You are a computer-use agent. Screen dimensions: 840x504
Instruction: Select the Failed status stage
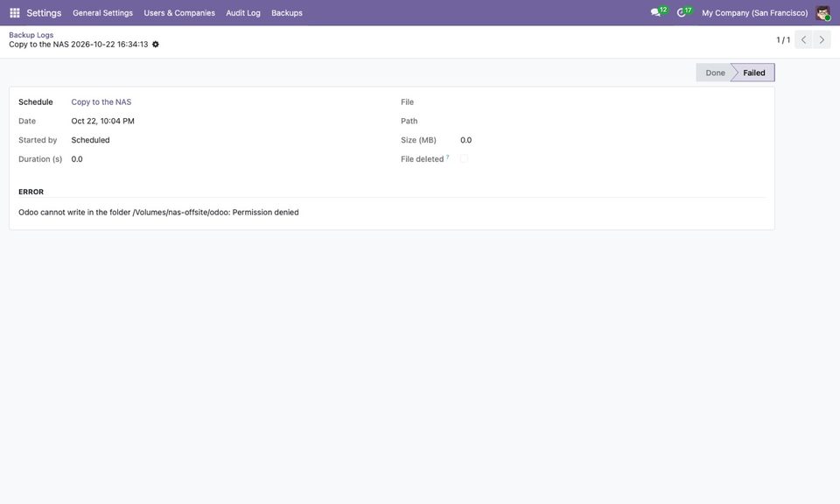753,73
